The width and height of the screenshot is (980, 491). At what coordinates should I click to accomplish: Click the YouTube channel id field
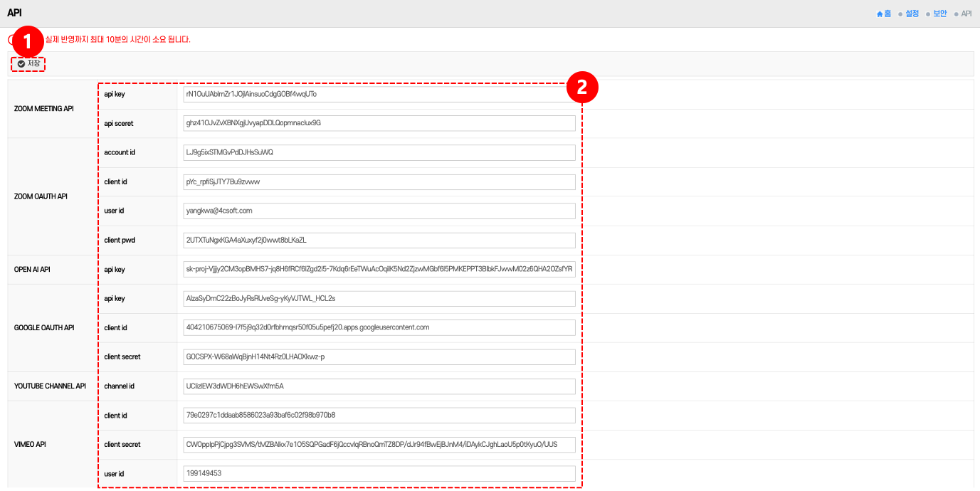[379, 386]
